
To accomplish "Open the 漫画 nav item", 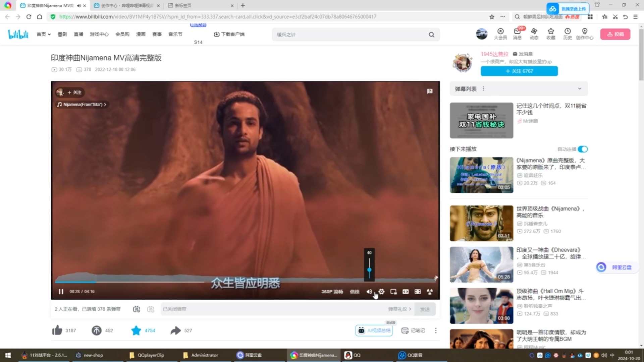I will (x=141, y=34).
